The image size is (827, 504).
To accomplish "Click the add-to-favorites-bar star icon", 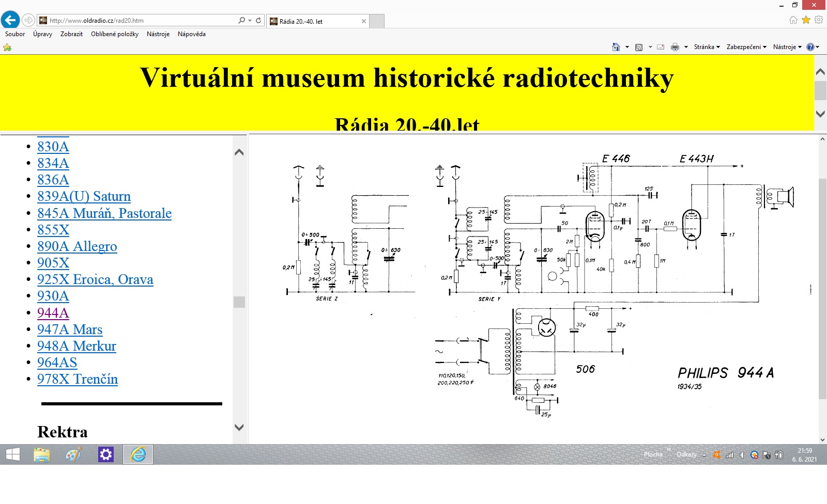I will (7, 48).
